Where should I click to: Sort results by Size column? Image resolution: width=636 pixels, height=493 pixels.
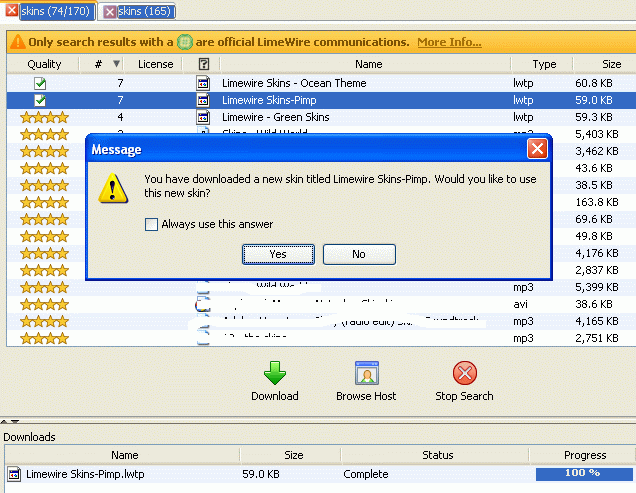point(611,64)
